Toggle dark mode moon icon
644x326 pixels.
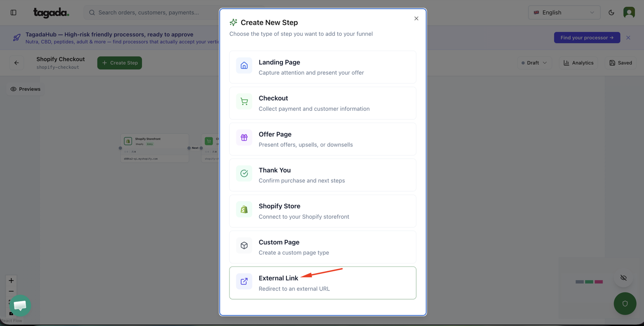[611, 13]
